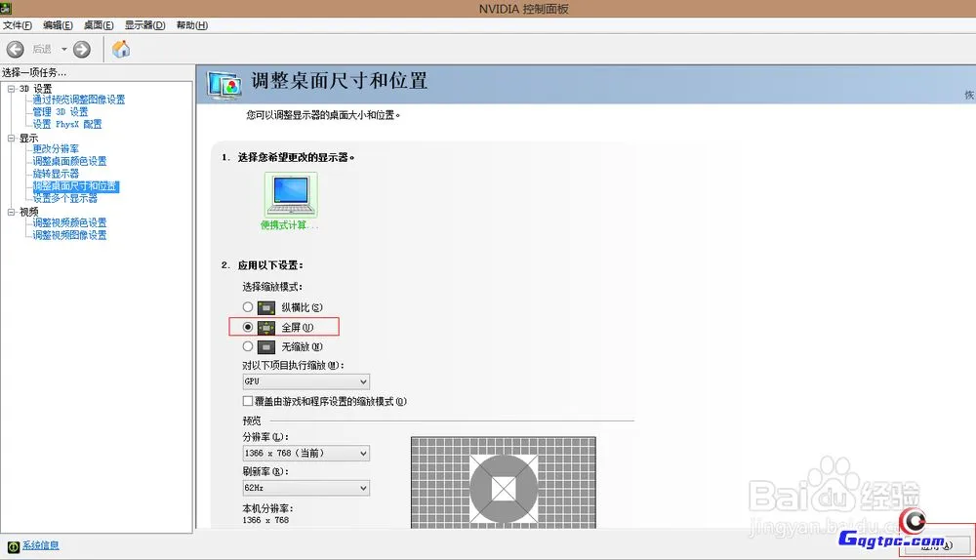Open 调整桌面颜色设置 link
976x560 pixels.
(69, 161)
